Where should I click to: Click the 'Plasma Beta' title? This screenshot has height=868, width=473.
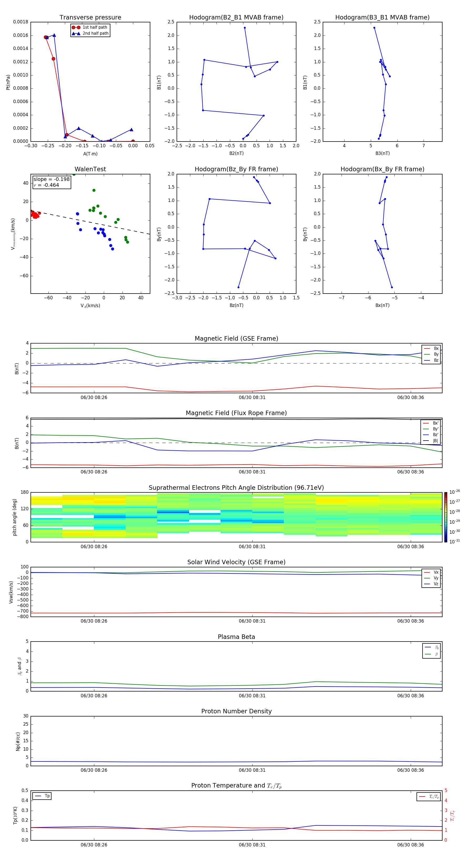tap(236, 637)
